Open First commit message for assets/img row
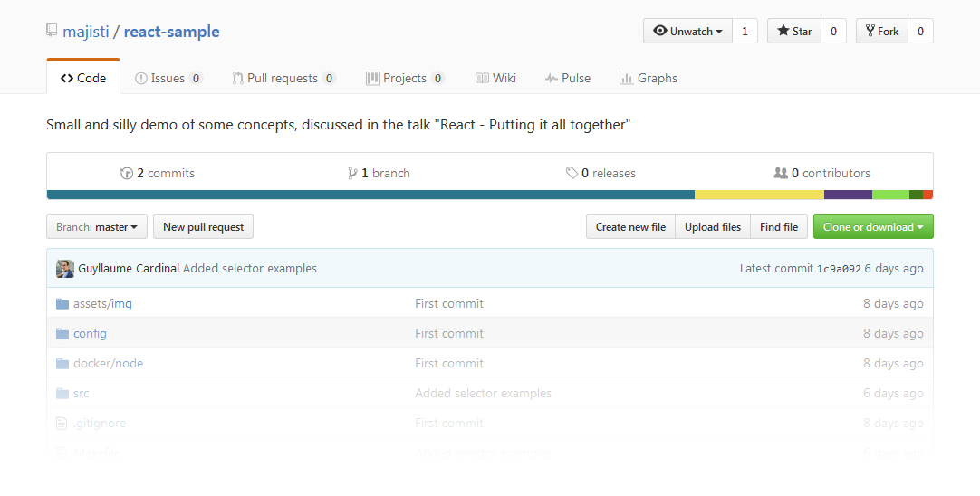The height and width of the screenshot is (496, 980). click(449, 303)
